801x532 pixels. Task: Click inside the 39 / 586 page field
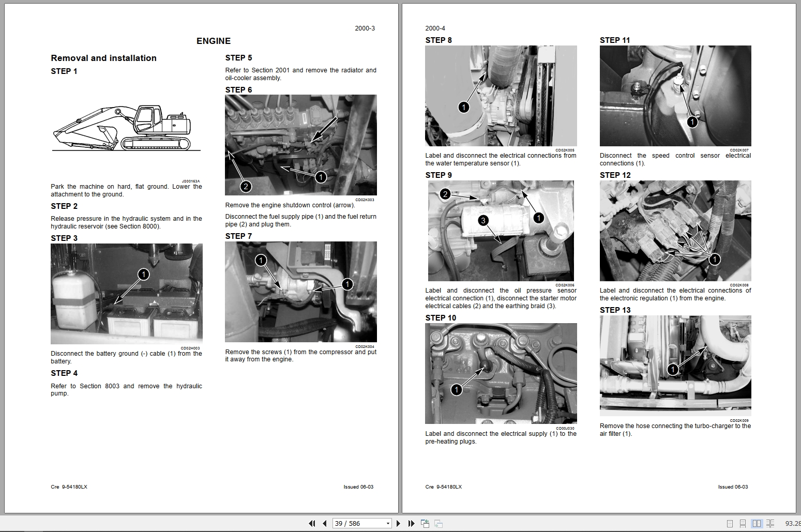click(352, 523)
